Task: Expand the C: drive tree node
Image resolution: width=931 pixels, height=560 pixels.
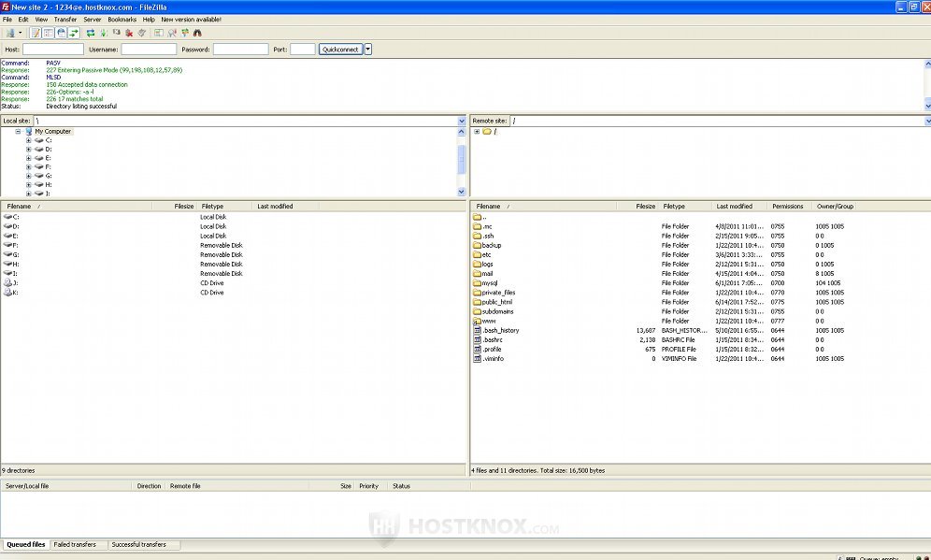Action: [28, 140]
